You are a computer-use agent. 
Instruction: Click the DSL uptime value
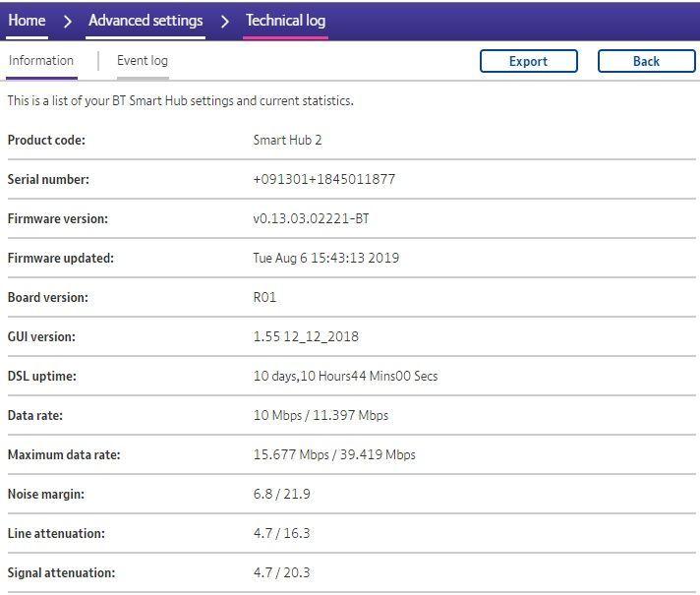[345, 377]
